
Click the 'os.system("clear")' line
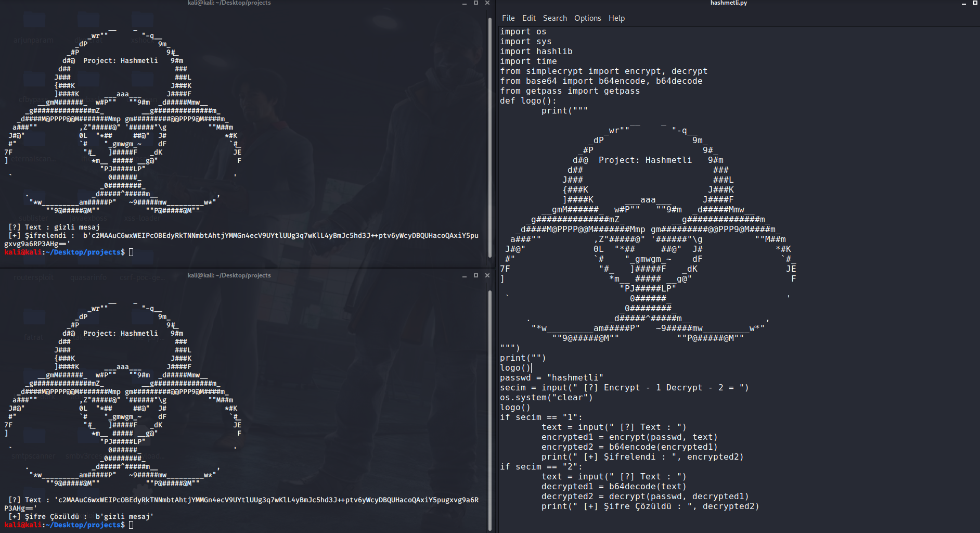pos(546,398)
